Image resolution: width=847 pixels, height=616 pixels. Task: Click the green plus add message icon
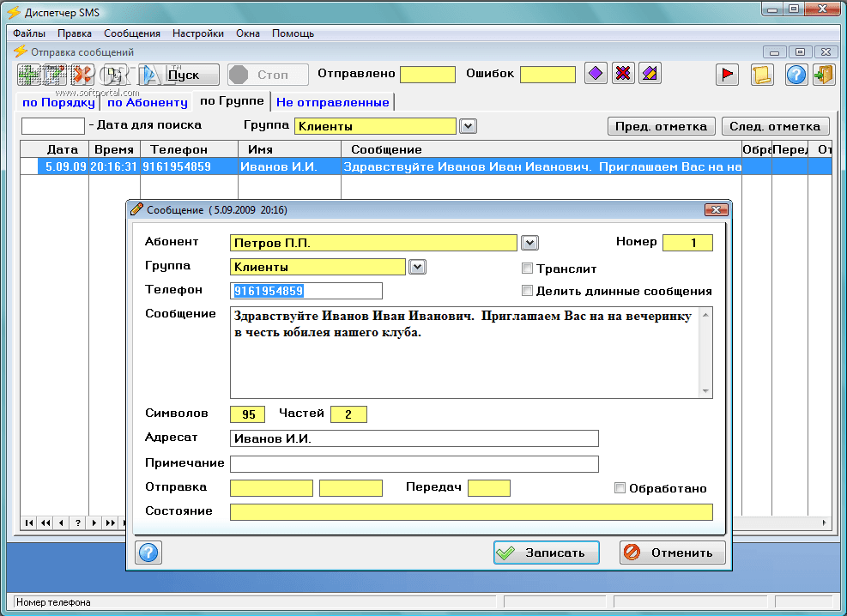pos(30,75)
